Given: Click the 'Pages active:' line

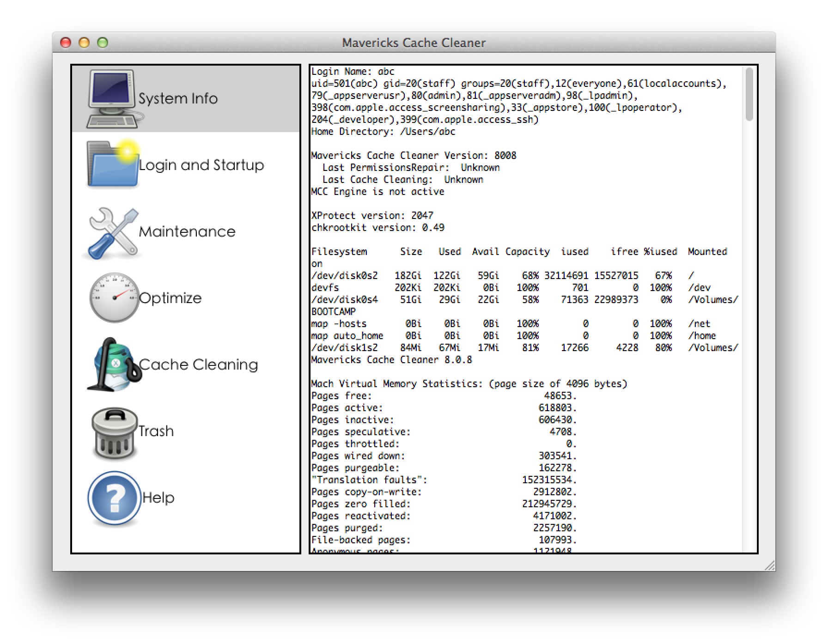Looking at the screenshot, I should 444,408.
